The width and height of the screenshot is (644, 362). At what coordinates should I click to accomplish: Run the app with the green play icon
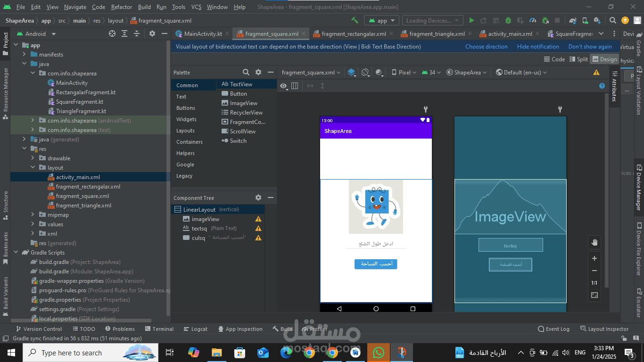tap(471, 20)
